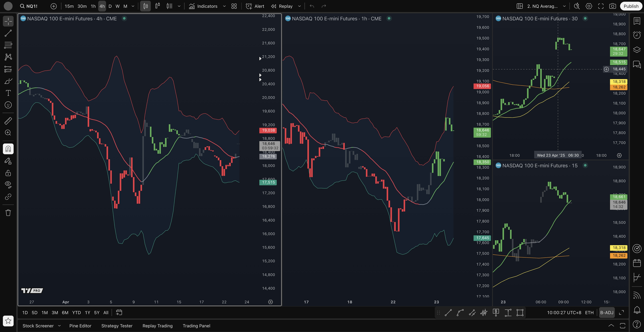Screen dimensions: 644x332
Task: Toggle lock all drawings
Action: 8,173
